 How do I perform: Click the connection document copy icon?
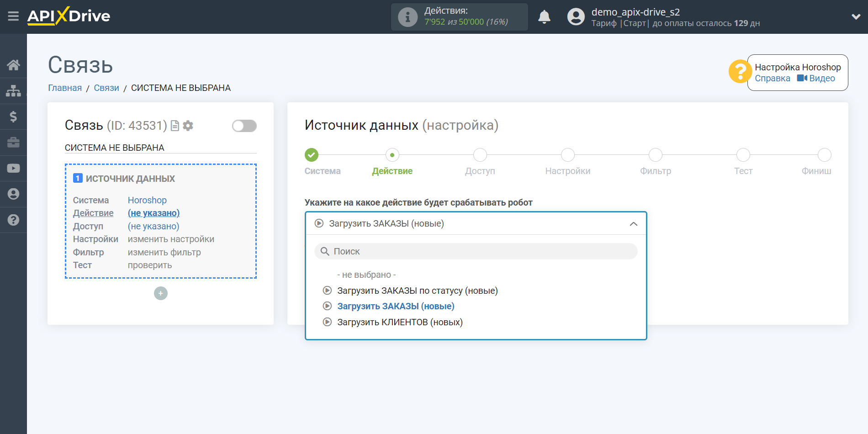(x=175, y=126)
